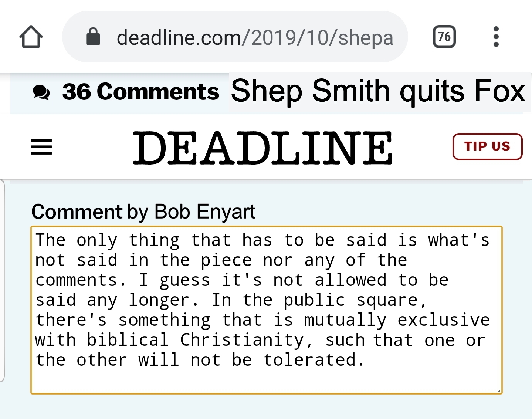Viewport: 532px width, 419px height.
Task: Click the phrase mutually exclusive in comment
Action: click(x=397, y=320)
